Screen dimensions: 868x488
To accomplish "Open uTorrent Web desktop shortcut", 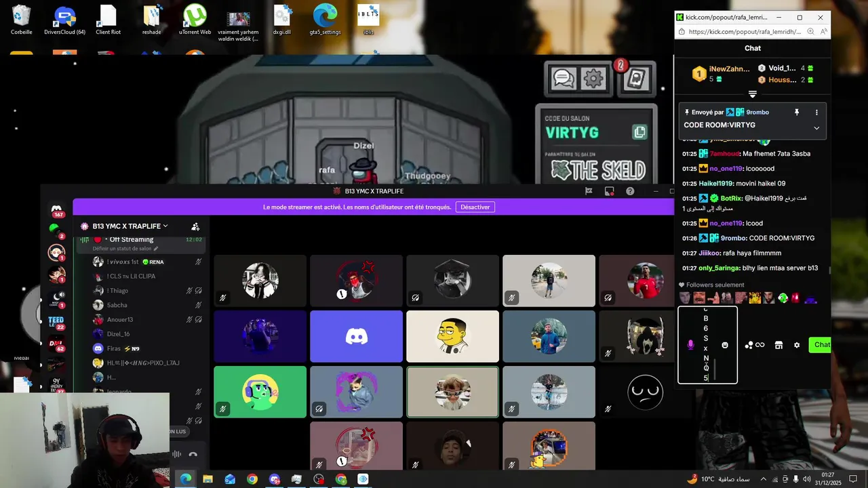I will pos(195,20).
